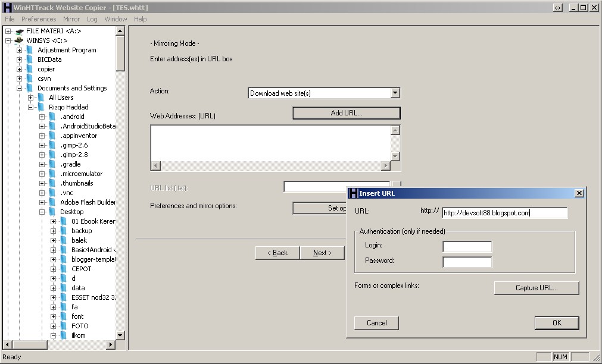Screen dimensions: 602x364
Task: Select the FOTO folder icon
Action: (64, 326)
